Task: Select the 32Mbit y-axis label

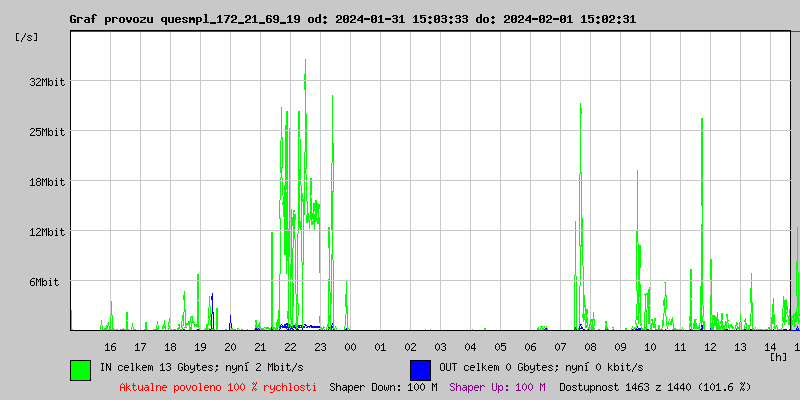Action: (x=46, y=82)
